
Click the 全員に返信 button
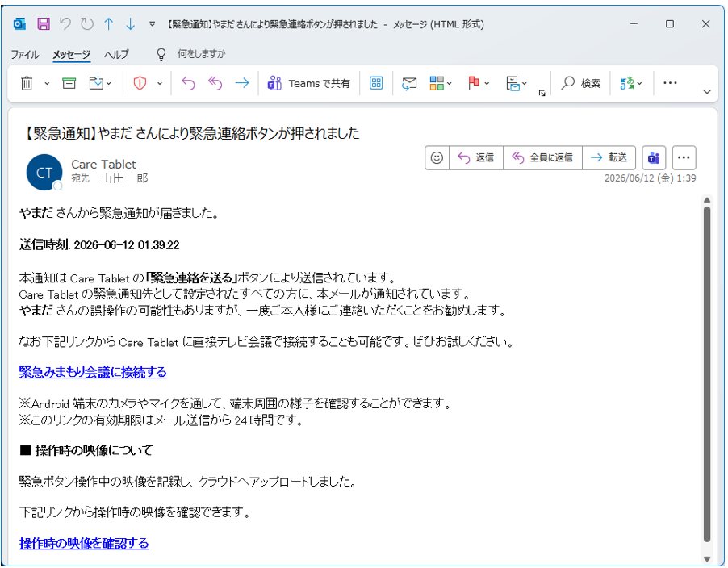pyautogui.click(x=542, y=158)
